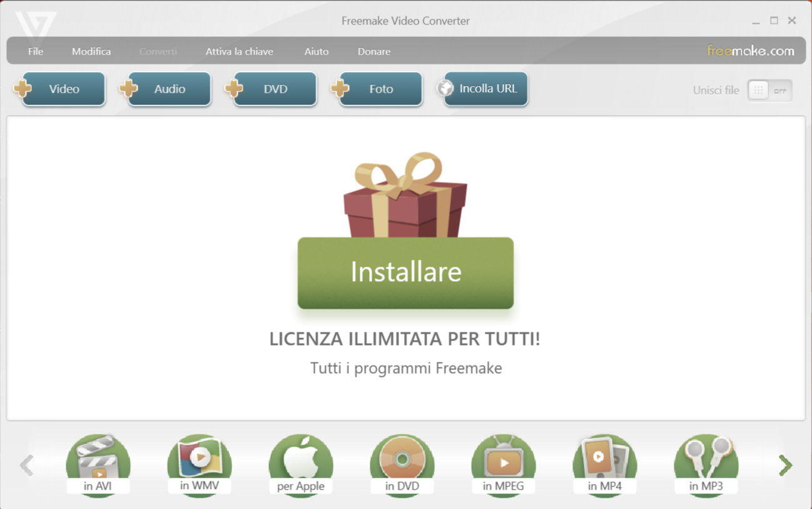Pick the in MP4 output format
Image resolution: width=812 pixels, height=509 pixels.
605,465
